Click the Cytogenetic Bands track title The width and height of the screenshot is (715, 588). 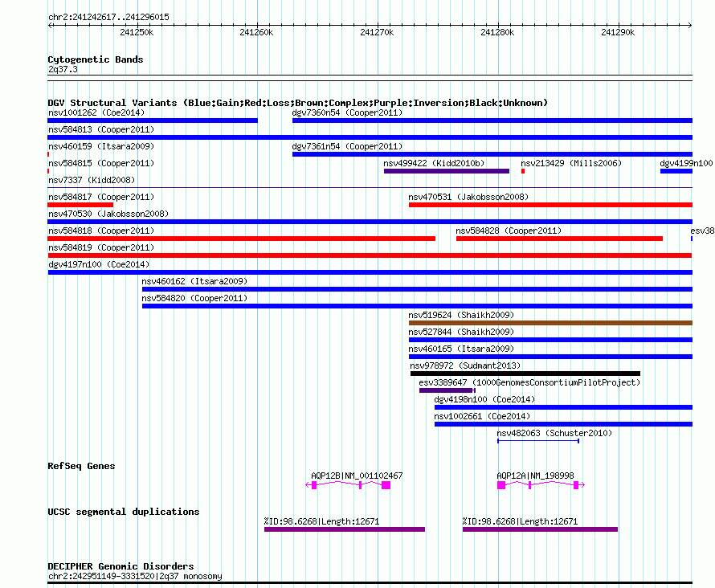pos(96,59)
